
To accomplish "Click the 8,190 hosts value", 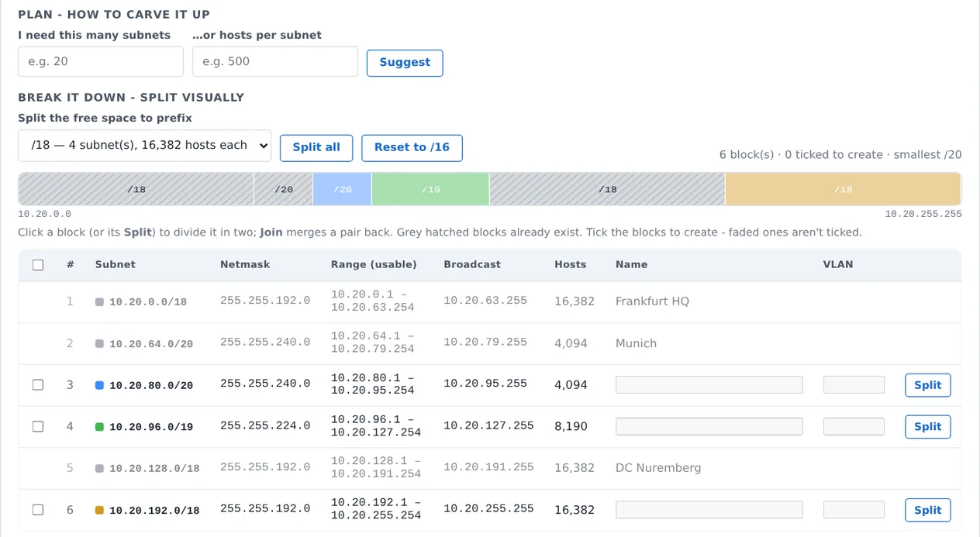I will click(x=571, y=426).
